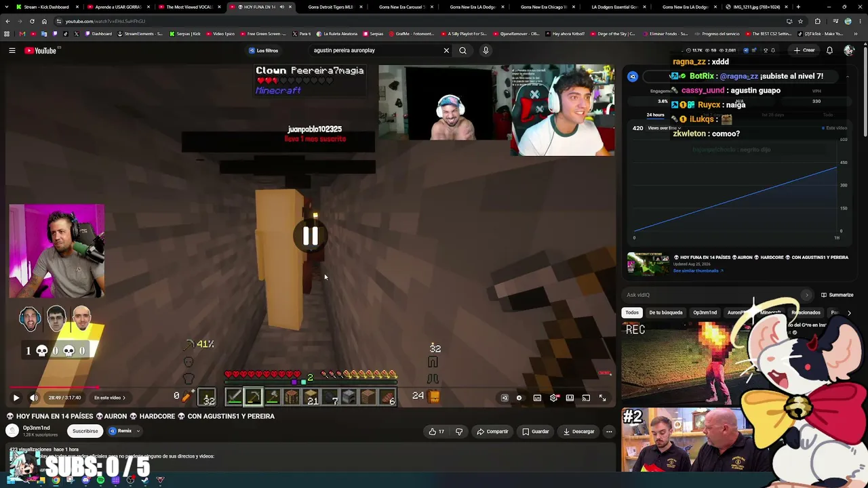Expand the 'En este vídeo' chapters
This screenshot has height=488, width=868.
(x=109, y=398)
